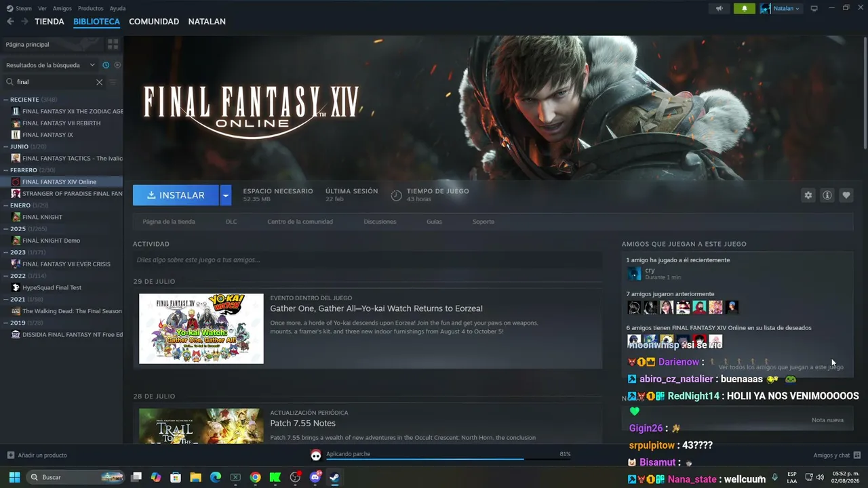Image resolution: width=868 pixels, height=488 pixels.
Task: Add game to favorites heart icon
Action: click(846, 195)
